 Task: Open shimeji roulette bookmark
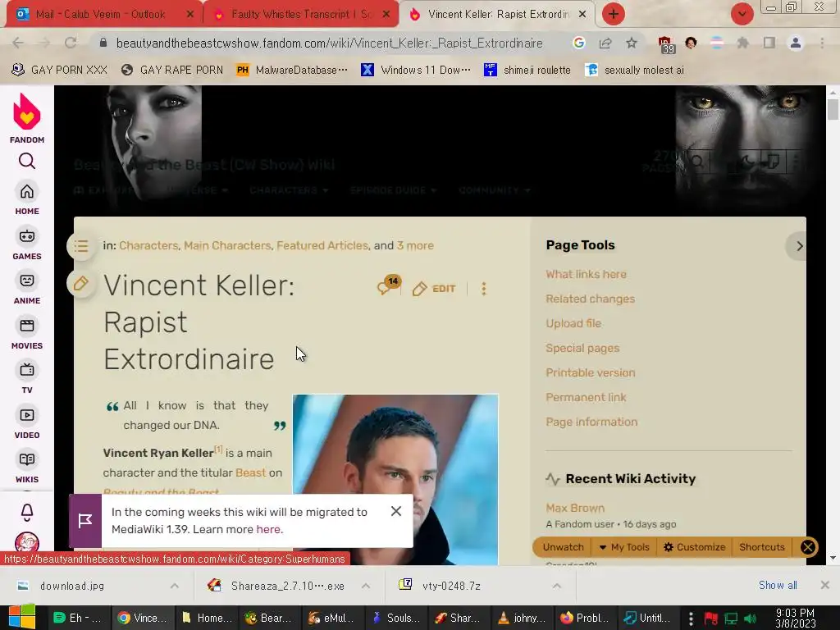527,70
